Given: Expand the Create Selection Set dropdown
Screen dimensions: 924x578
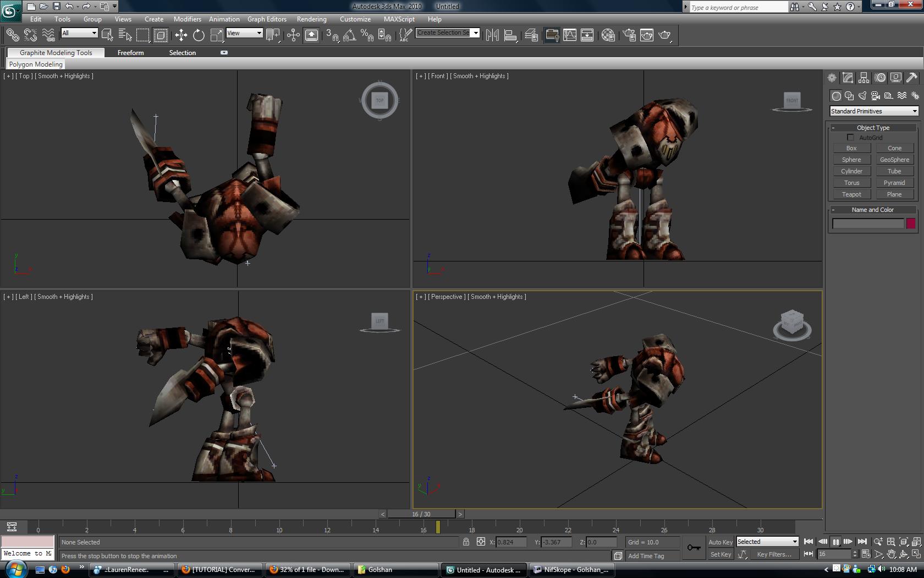Looking at the screenshot, I should 476,33.
